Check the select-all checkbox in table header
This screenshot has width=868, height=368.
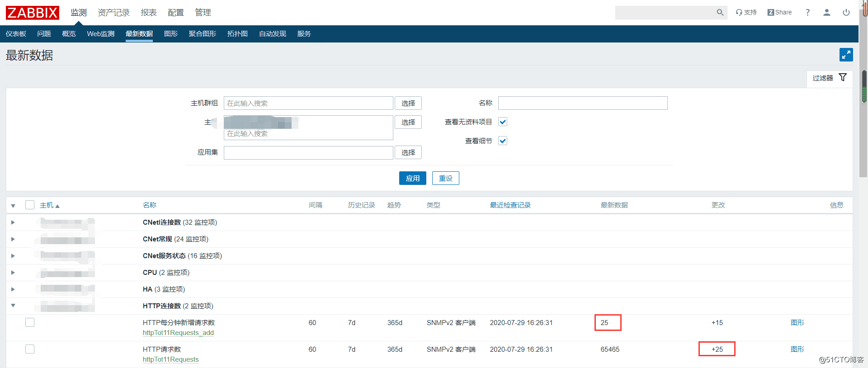point(30,205)
